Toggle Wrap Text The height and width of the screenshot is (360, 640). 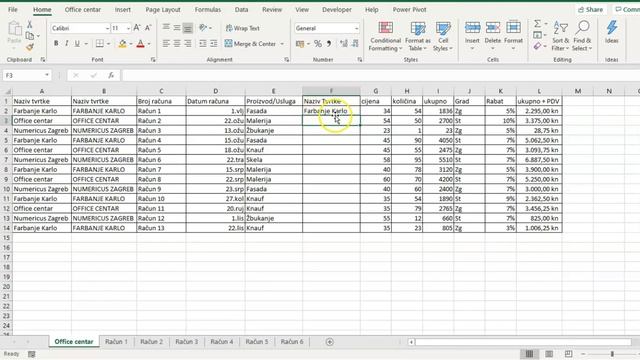click(x=242, y=28)
